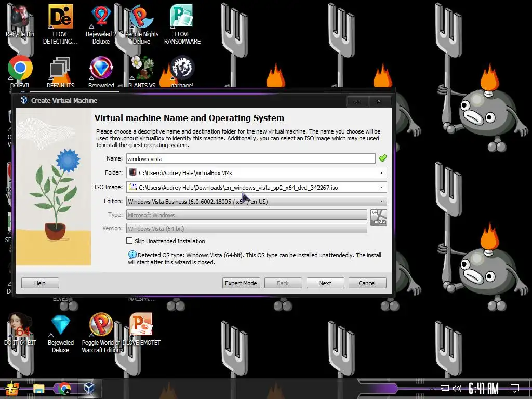Click the Windows Vista 64 OS badge icon

379,218
